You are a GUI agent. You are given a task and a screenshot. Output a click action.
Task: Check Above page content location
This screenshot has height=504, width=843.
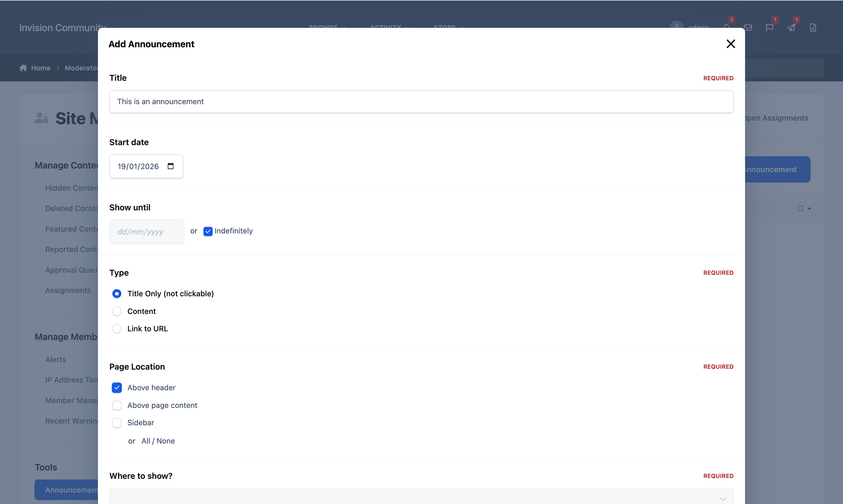[117, 405]
